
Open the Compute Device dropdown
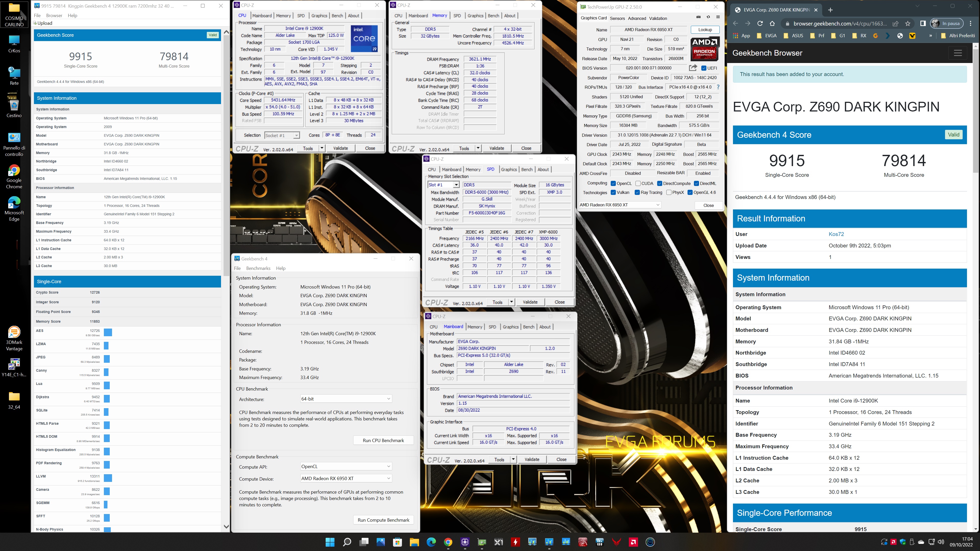pyautogui.click(x=346, y=478)
